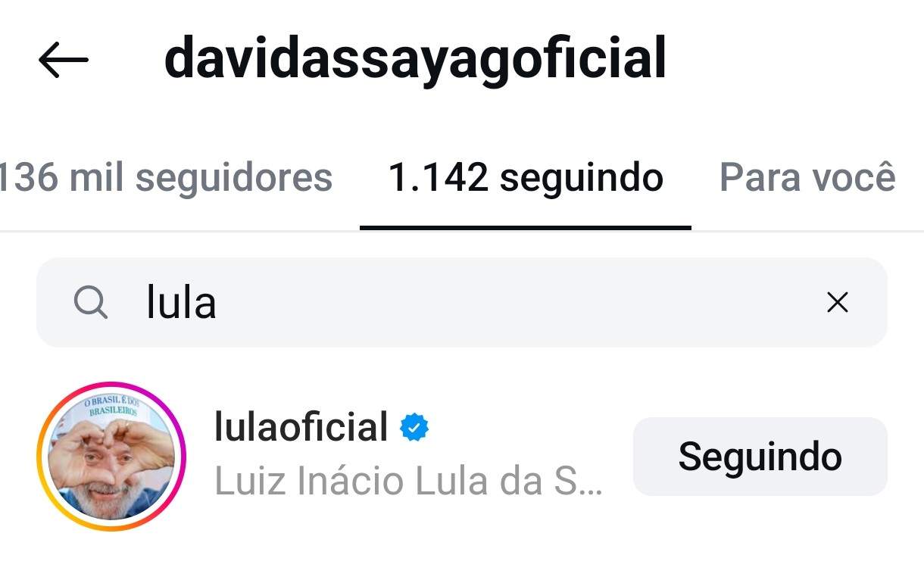This screenshot has height=580, width=924.
Task: Open the lulaoficial username link
Action: tap(301, 427)
